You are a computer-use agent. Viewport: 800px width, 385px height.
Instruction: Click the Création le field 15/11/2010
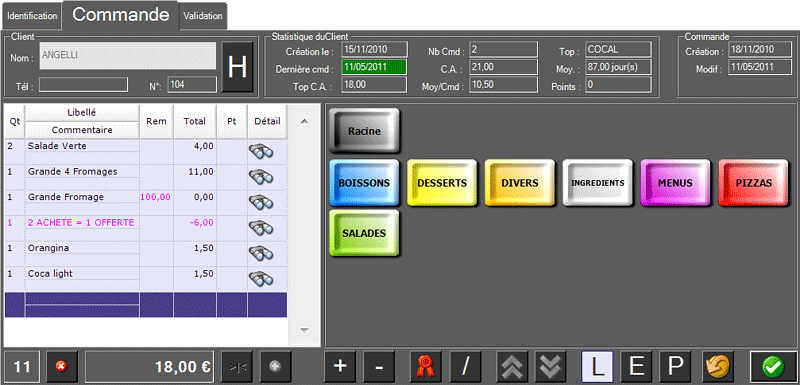point(374,49)
